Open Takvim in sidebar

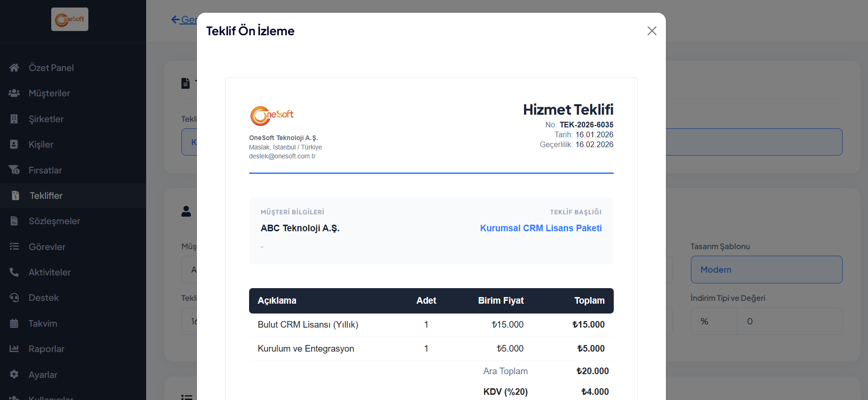click(73, 323)
